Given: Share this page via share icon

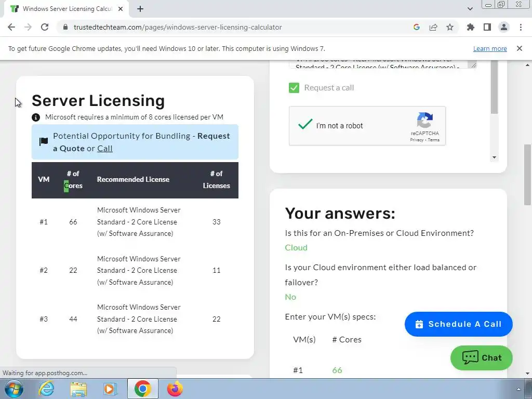Looking at the screenshot, I should (433, 27).
